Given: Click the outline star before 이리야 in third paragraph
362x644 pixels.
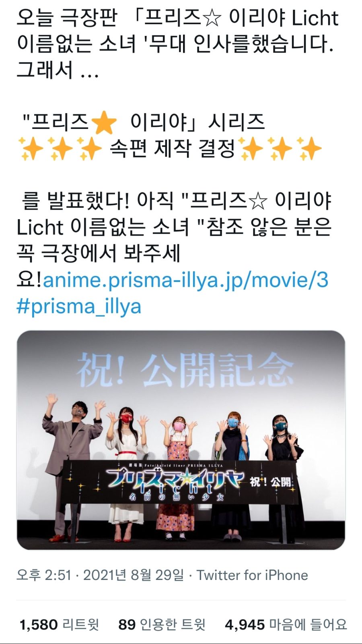Looking at the screenshot, I should (x=258, y=201).
